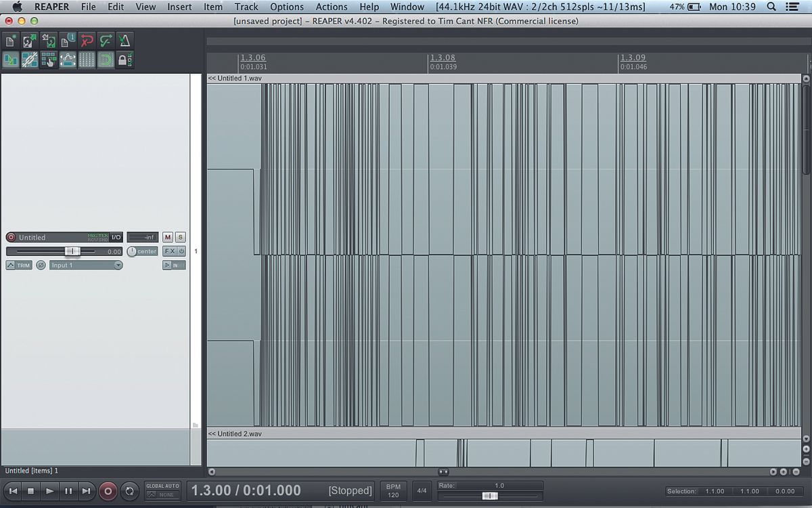Image resolution: width=812 pixels, height=508 pixels.
Task: Open the Input 1 dropdown
Action: click(86, 265)
